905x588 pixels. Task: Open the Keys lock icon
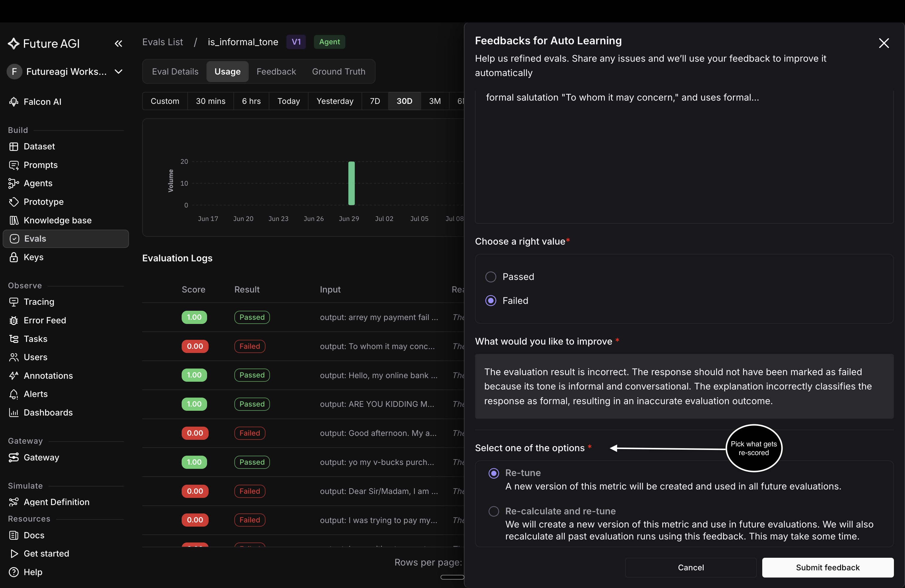pos(14,257)
